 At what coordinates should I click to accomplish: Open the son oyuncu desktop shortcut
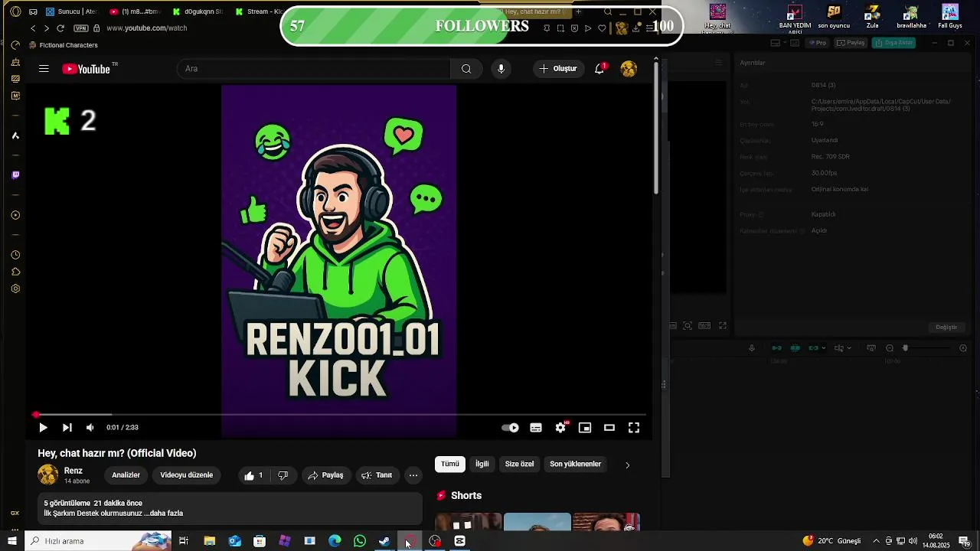click(834, 17)
